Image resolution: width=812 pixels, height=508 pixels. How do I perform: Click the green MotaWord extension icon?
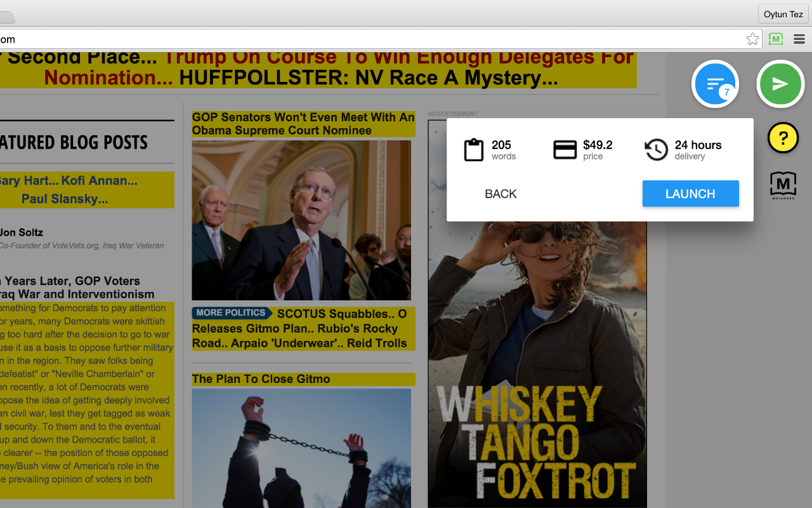click(775, 39)
